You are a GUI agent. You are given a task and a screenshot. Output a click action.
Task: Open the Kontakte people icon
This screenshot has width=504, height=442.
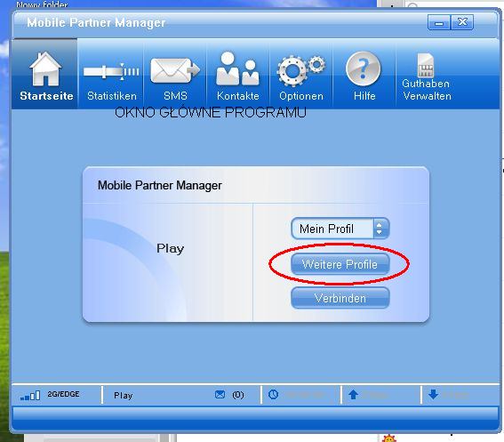(237, 68)
